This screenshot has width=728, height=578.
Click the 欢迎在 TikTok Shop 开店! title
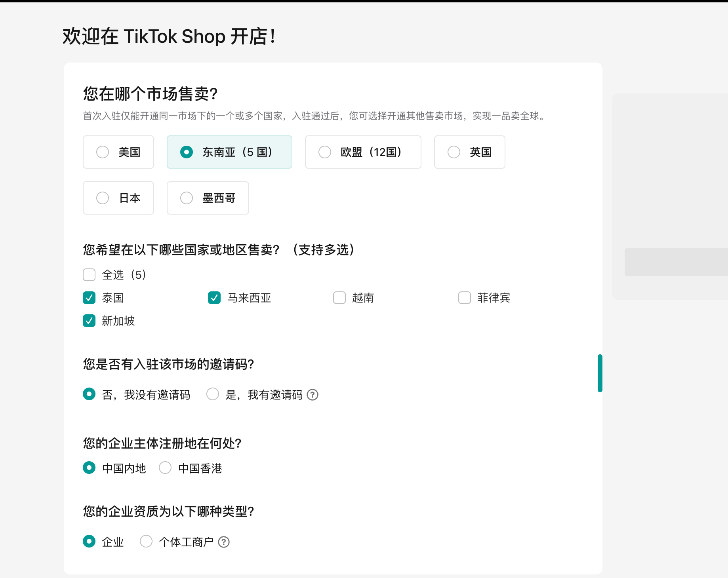coord(169,36)
